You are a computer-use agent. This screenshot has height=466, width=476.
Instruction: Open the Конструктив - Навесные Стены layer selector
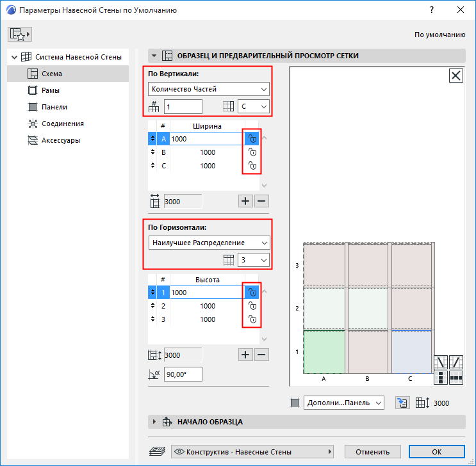tap(252, 452)
